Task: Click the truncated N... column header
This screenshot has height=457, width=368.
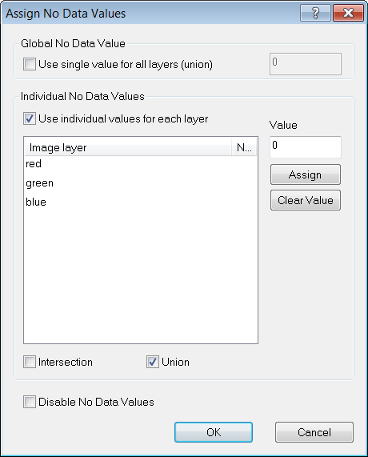Action: coord(244,147)
